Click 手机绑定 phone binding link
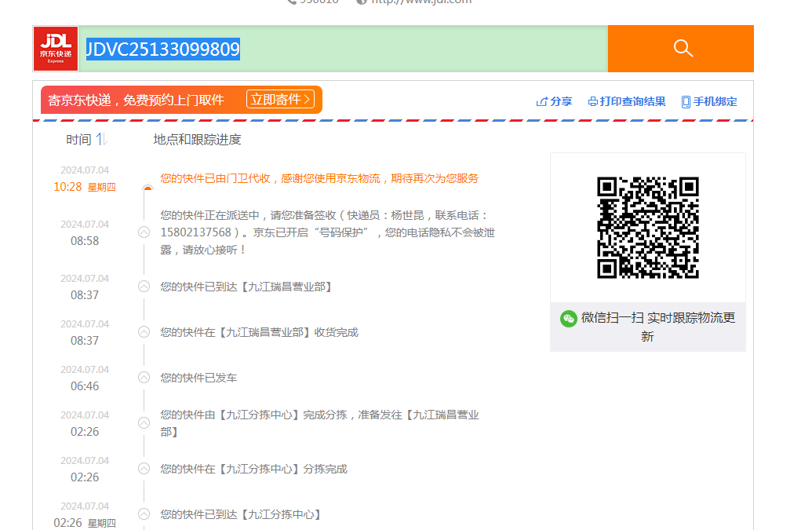812x530 pixels. point(709,101)
